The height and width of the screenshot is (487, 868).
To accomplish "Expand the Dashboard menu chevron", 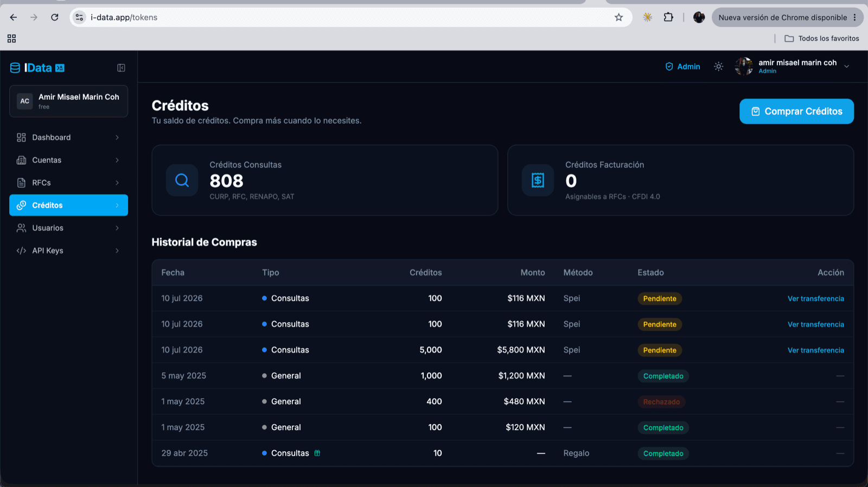I will coord(117,137).
